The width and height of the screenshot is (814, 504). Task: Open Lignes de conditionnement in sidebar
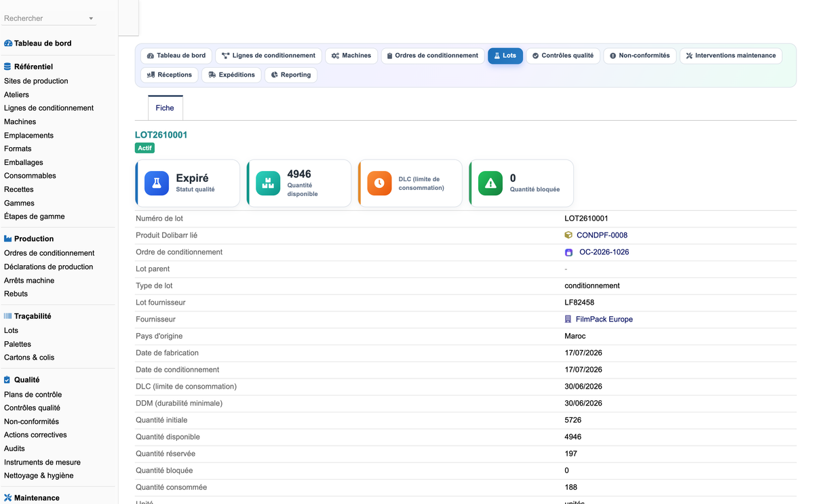(49, 108)
